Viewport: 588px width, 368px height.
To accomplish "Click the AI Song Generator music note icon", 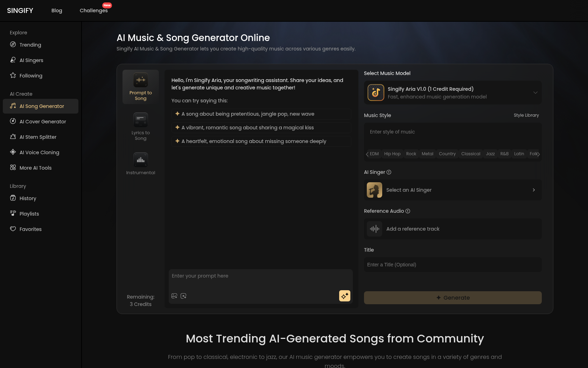I will coord(13,106).
